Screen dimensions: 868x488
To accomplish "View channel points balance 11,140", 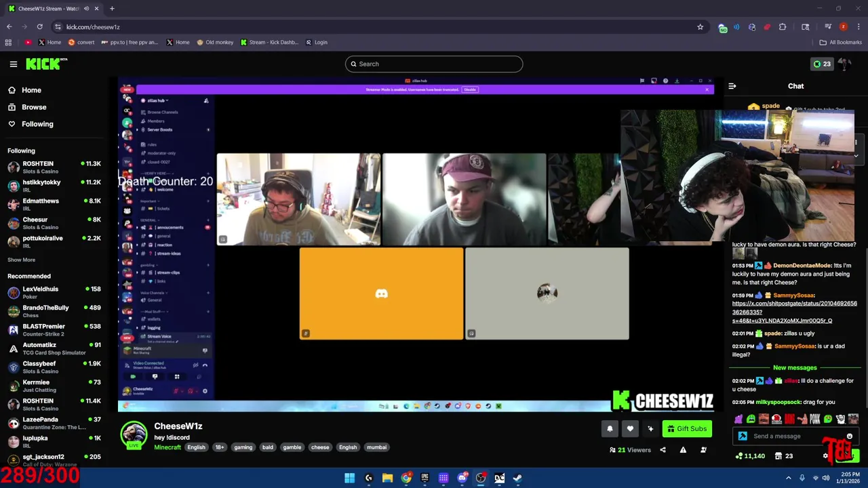I will tap(751, 456).
